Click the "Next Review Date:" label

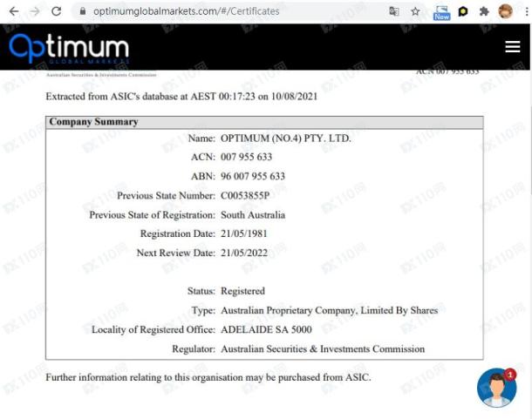tap(176, 253)
